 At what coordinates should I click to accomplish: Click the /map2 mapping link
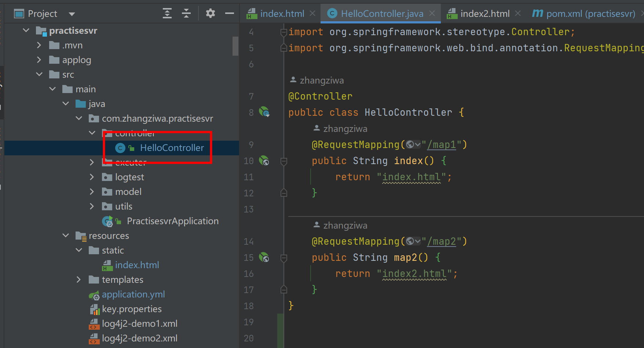442,241
